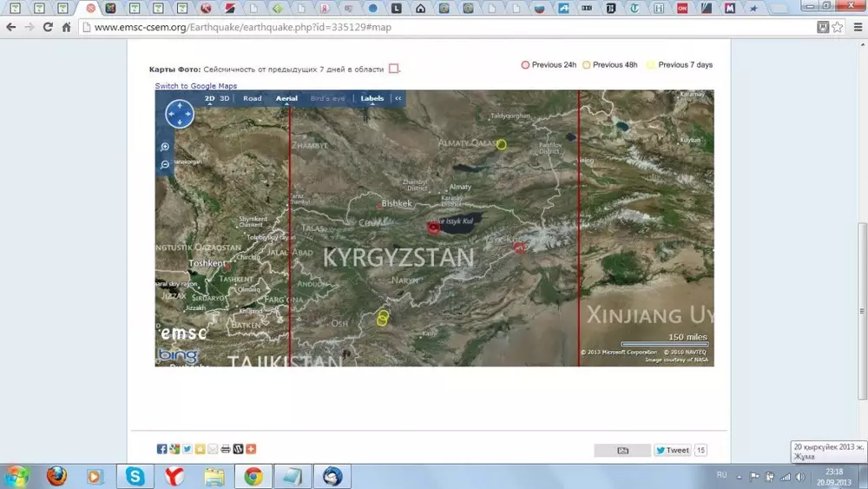Image resolution: width=868 pixels, height=489 pixels.
Task: Zoom out on the Bing map
Action: click(x=165, y=164)
